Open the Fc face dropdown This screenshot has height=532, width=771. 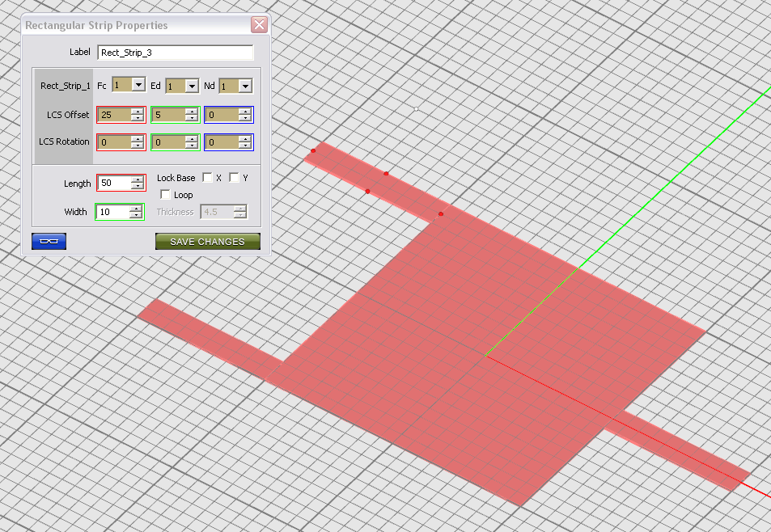[138, 85]
